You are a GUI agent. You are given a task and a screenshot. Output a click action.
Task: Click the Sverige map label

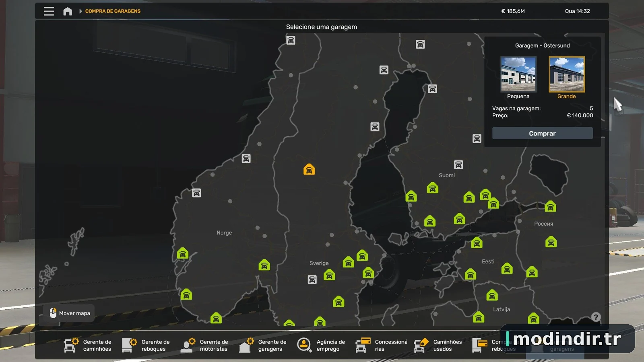(x=319, y=263)
